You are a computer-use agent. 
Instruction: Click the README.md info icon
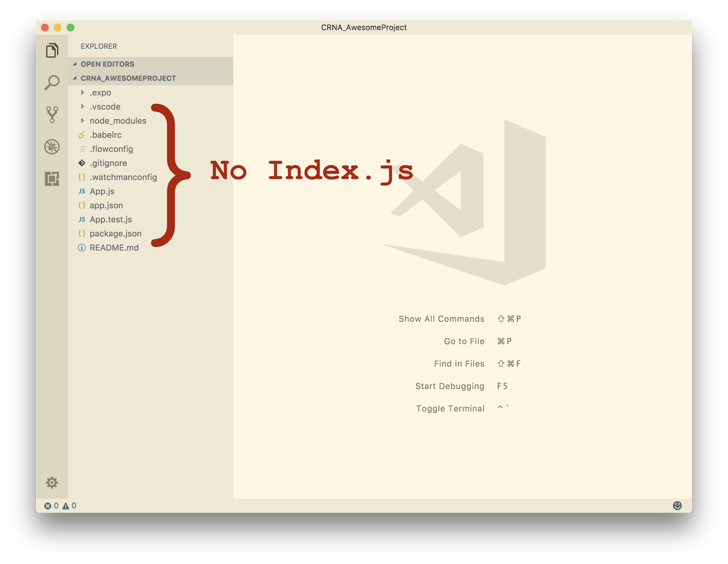(x=82, y=248)
